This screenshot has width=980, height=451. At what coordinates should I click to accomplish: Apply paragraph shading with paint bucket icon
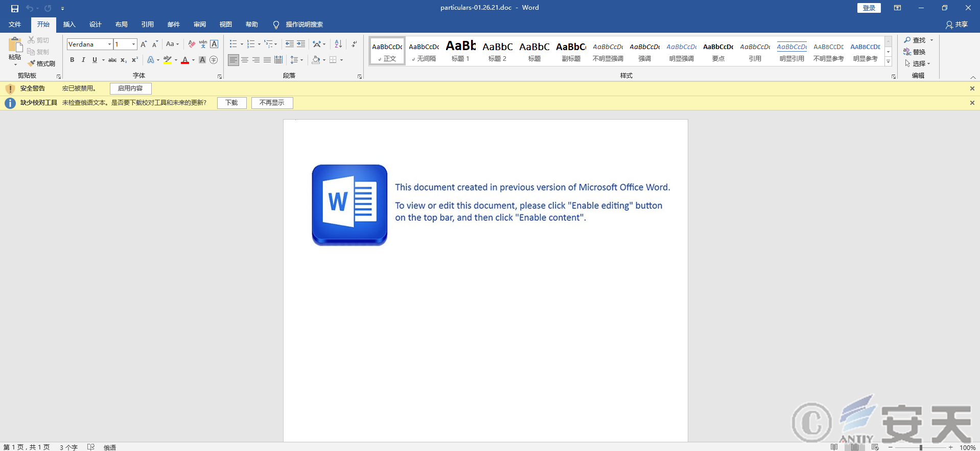pos(316,60)
